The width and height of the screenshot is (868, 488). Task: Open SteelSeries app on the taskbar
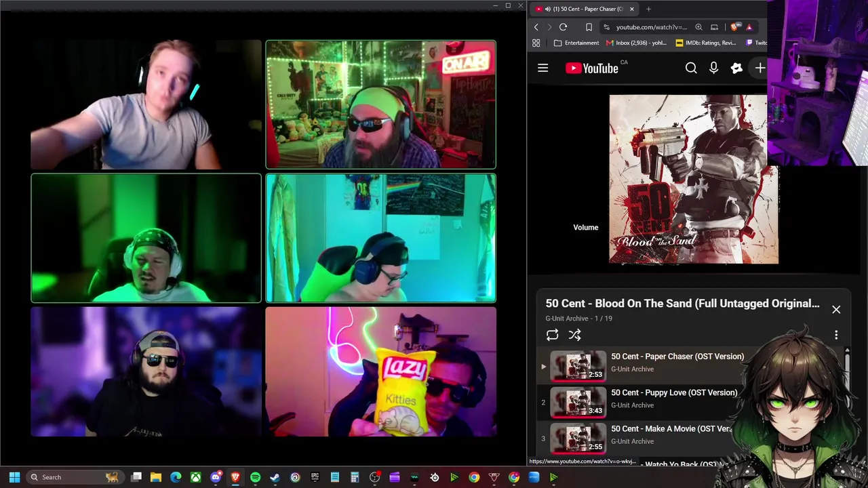pyautogui.click(x=435, y=477)
